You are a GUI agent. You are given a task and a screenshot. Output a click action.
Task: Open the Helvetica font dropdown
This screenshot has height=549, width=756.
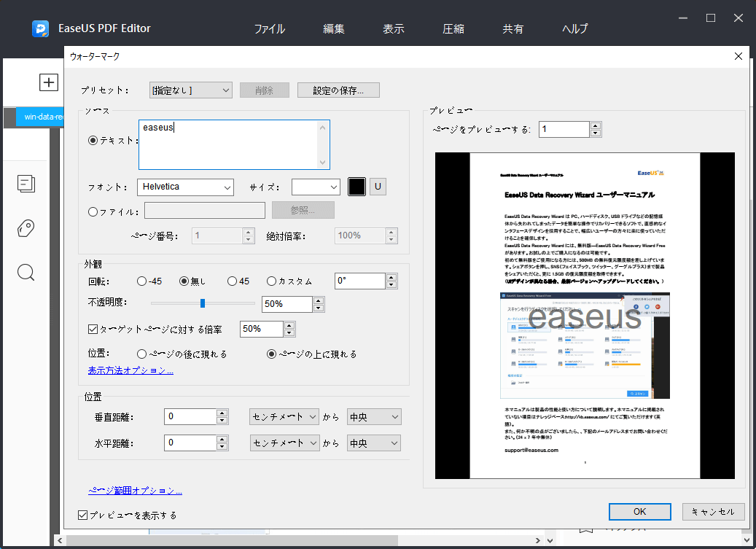(x=185, y=187)
